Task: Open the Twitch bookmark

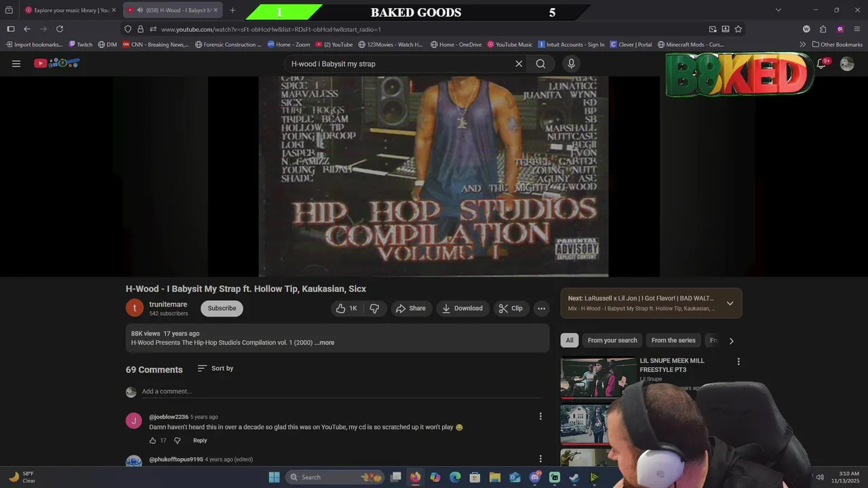Action: point(80,45)
